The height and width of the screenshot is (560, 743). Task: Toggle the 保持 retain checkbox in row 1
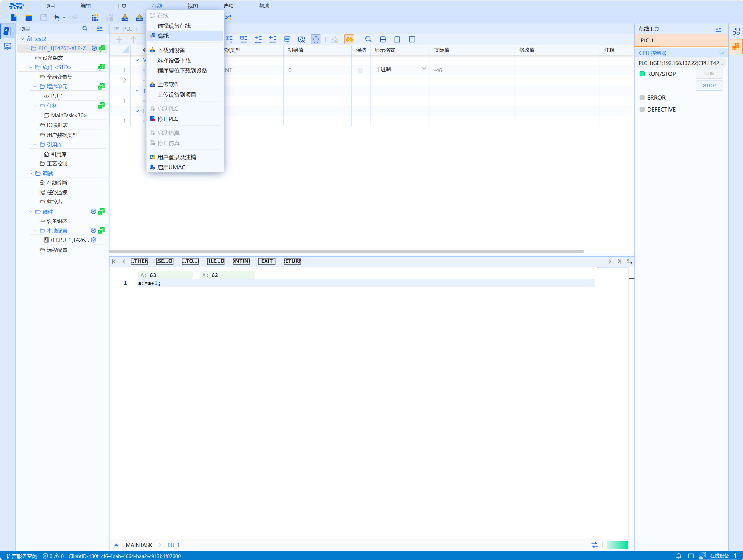[360, 70]
